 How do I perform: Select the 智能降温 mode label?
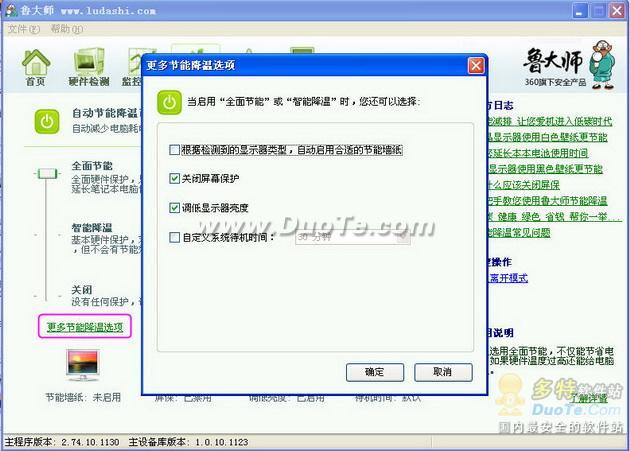[92, 228]
